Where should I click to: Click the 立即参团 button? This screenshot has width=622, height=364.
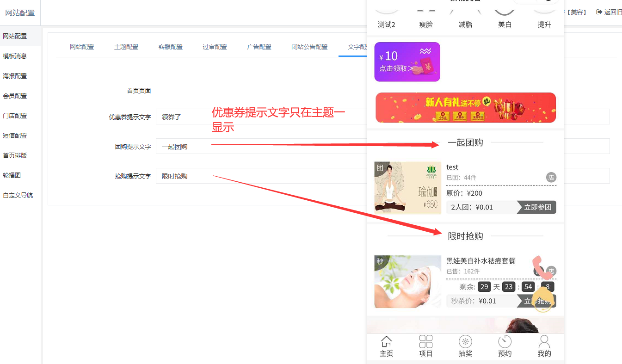click(537, 207)
